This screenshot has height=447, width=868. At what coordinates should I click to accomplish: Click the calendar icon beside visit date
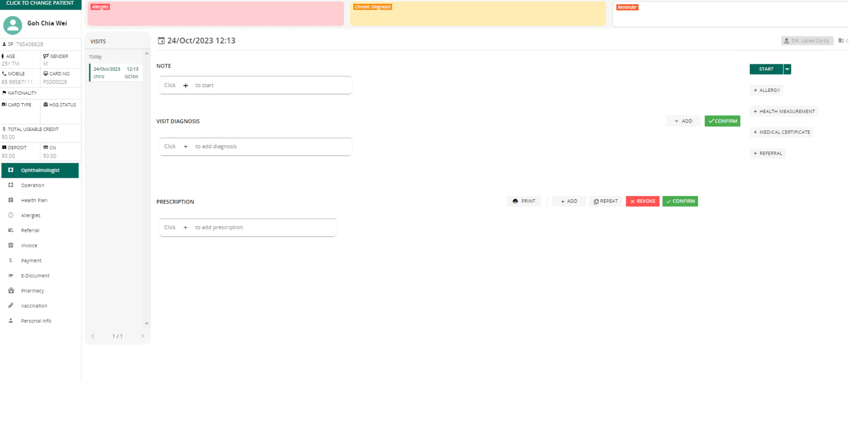161,41
